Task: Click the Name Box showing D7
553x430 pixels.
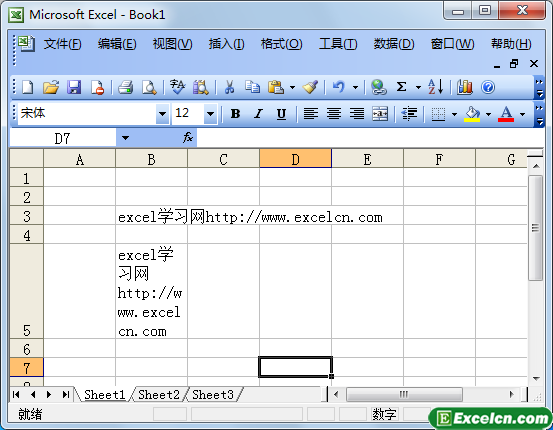Action: point(63,138)
